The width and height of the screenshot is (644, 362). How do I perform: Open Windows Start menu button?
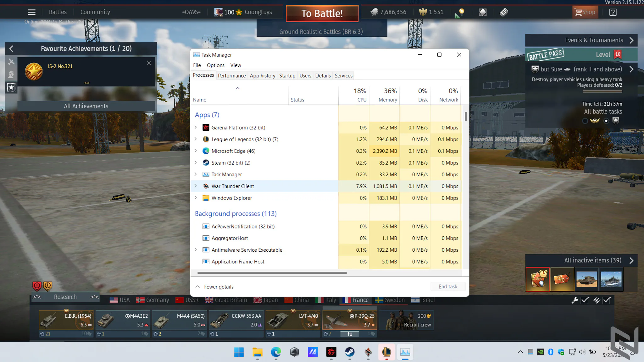[239, 352]
